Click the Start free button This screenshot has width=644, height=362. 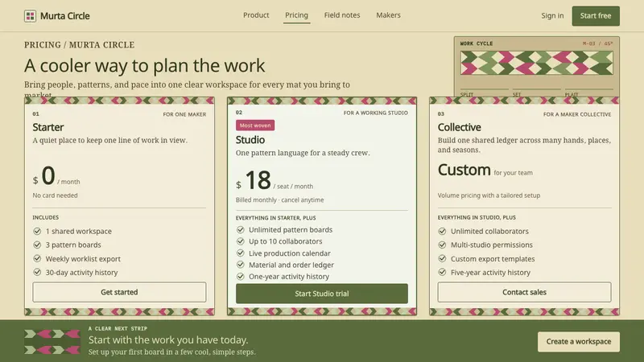click(x=596, y=15)
